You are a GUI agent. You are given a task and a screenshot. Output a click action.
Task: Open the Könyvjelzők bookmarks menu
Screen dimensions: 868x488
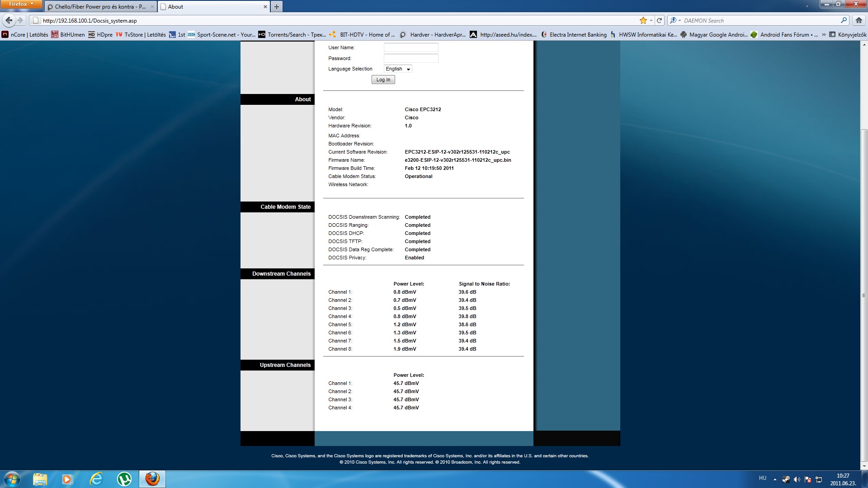point(848,34)
